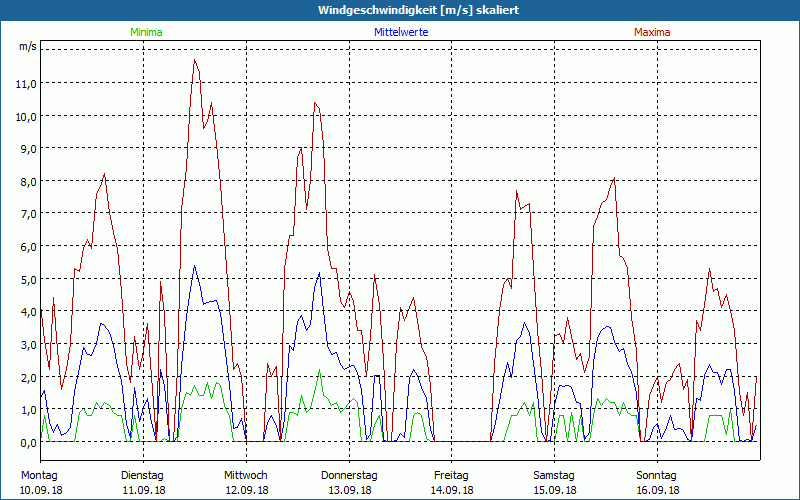Viewport: 800px width, 500px height.
Task: Click the 2,0 y-axis value
Action: click(x=29, y=378)
